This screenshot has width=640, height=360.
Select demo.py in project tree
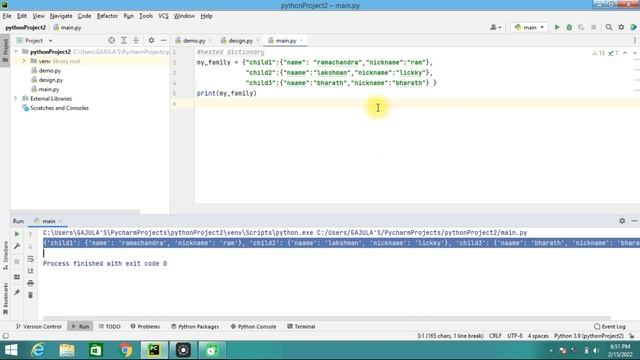coord(49,71)
